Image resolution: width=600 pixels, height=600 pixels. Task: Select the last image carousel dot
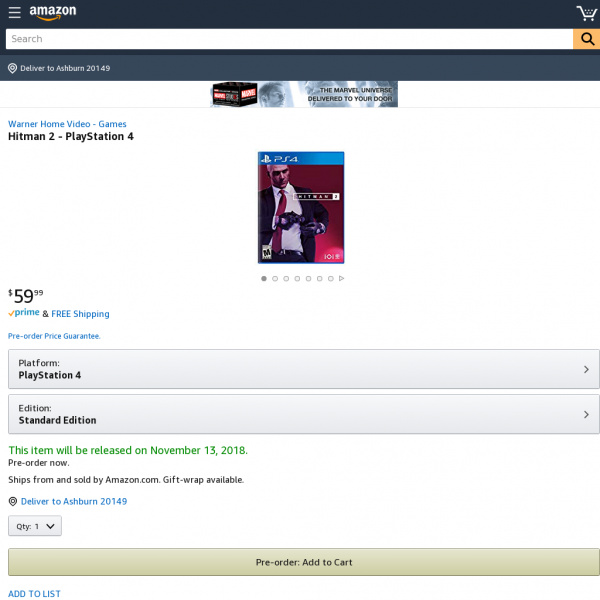(x=331, y=279)
